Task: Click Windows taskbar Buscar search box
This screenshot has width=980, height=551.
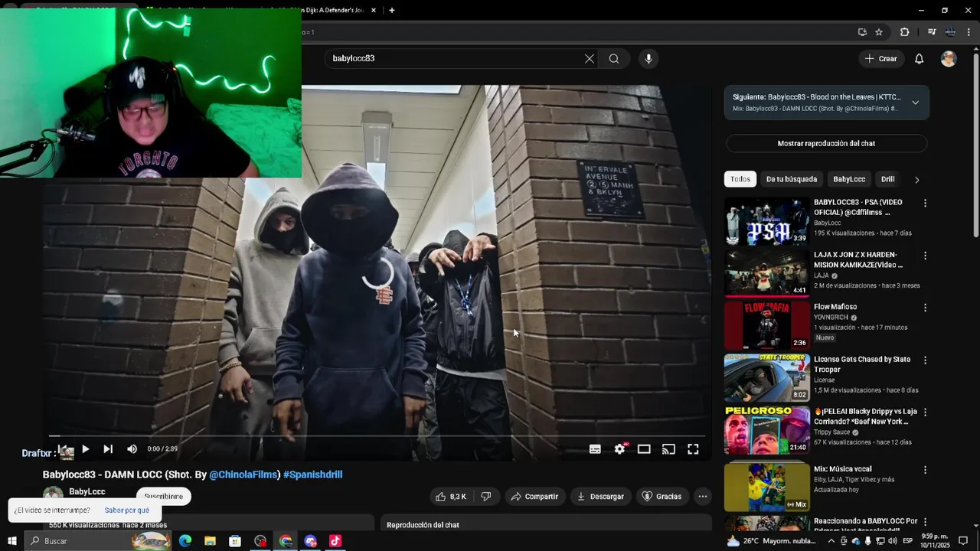Action: point(96,541)
